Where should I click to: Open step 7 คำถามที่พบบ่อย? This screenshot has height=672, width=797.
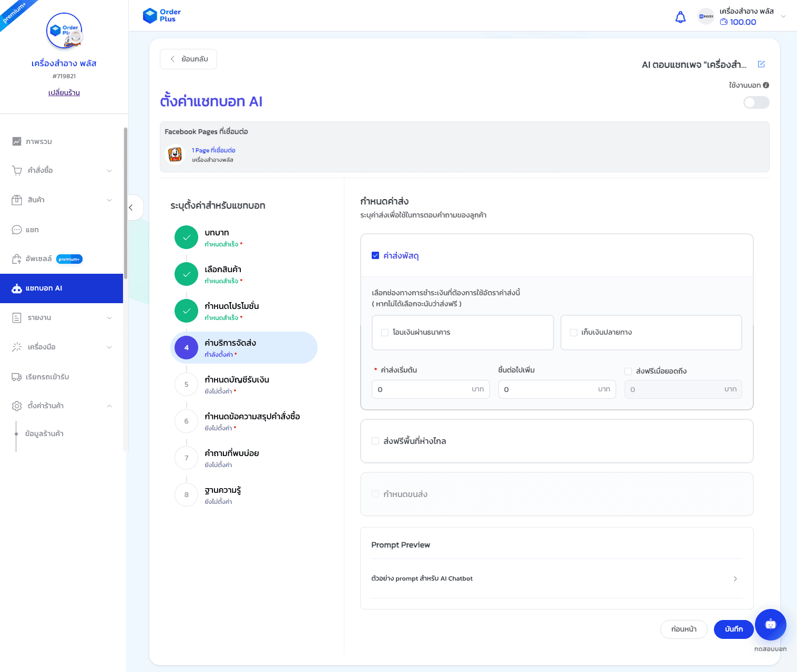[x=232, y=458]
